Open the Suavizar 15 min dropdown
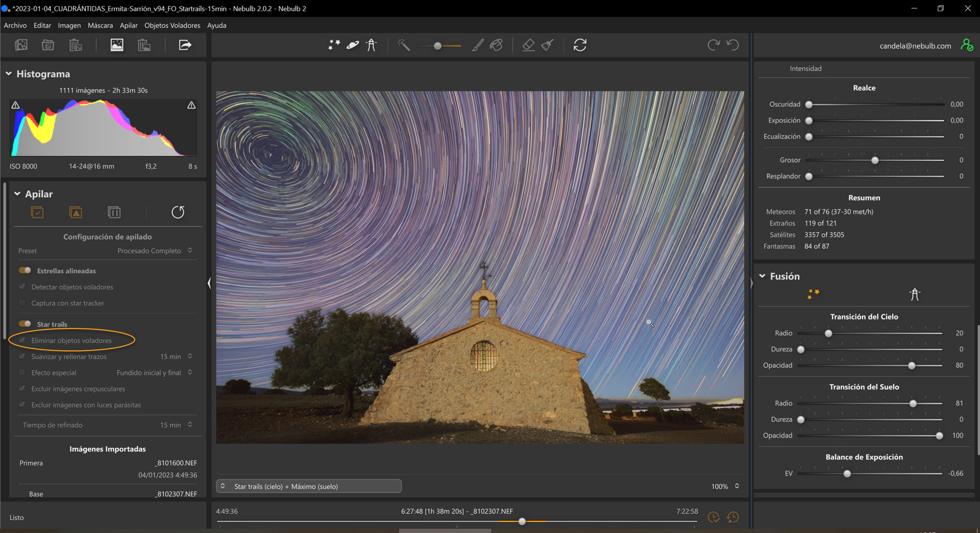The height and width of the screenshot is (533, 980). [x=176, y=357]
